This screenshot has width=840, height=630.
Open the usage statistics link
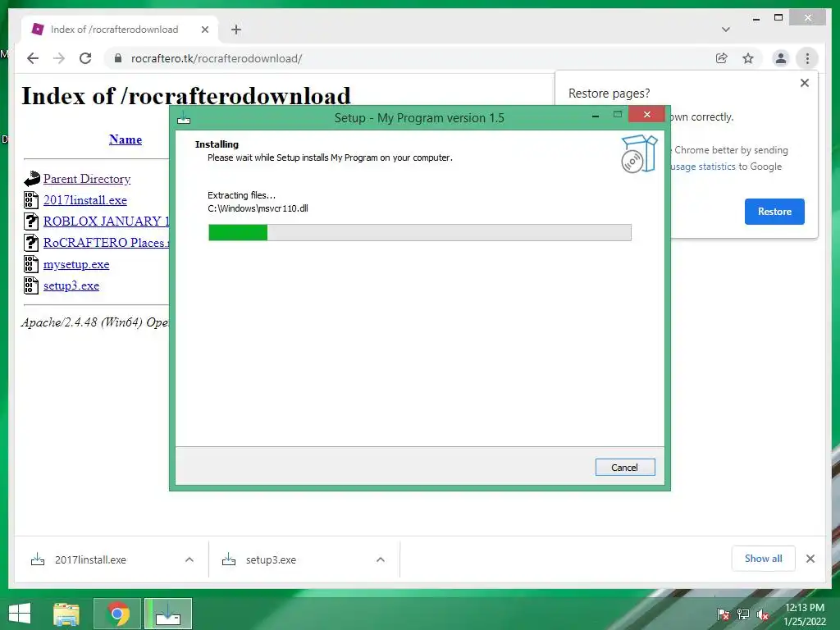click(703, 167)
